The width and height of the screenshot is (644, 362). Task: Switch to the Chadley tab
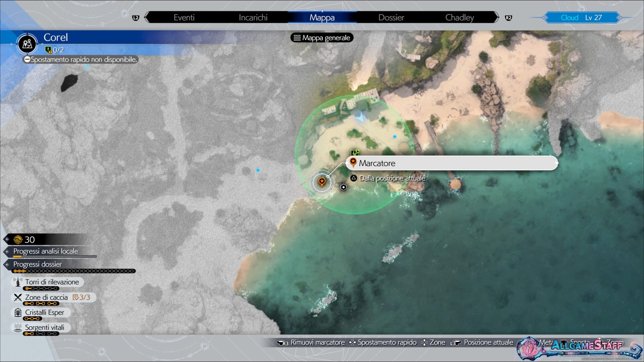[x=460, y=18]
